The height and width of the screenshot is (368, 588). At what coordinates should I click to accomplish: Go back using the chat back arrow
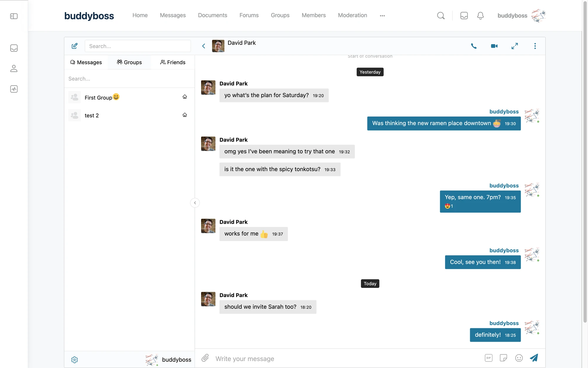click(203, 46)
